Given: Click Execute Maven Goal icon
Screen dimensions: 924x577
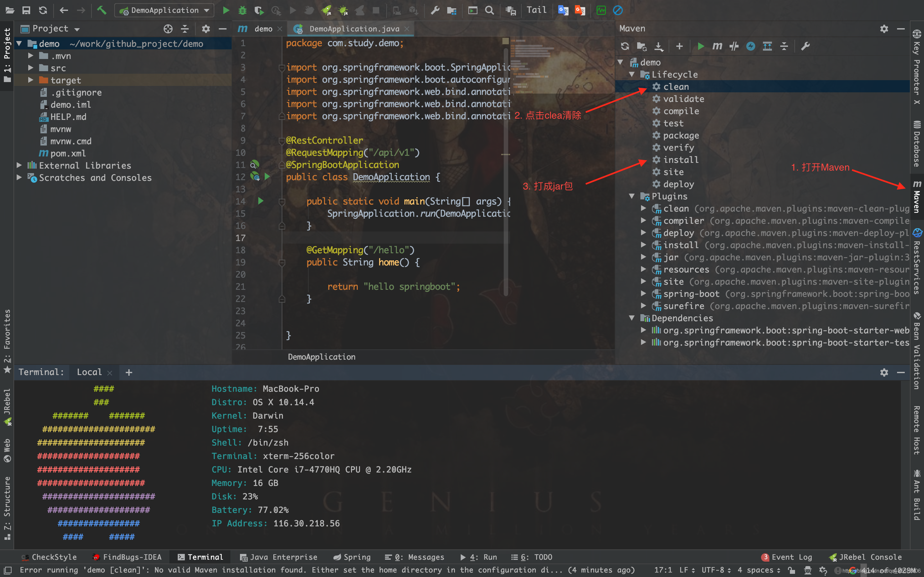Looking at the screenshot, I should pos(717,46).
